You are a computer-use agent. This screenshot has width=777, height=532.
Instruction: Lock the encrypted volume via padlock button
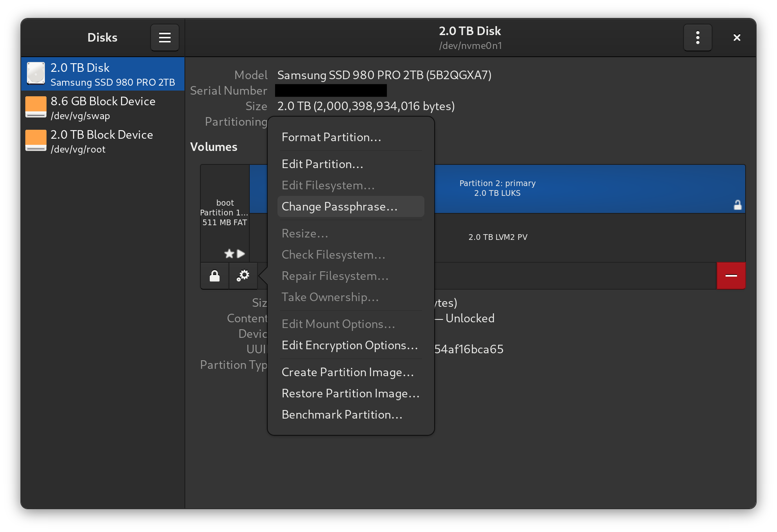tap(214, 276)
